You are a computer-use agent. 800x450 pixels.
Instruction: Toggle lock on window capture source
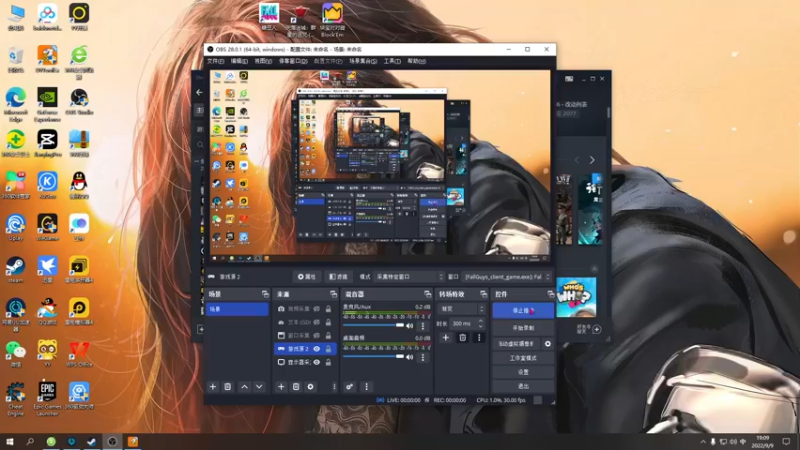click(329, 335)
